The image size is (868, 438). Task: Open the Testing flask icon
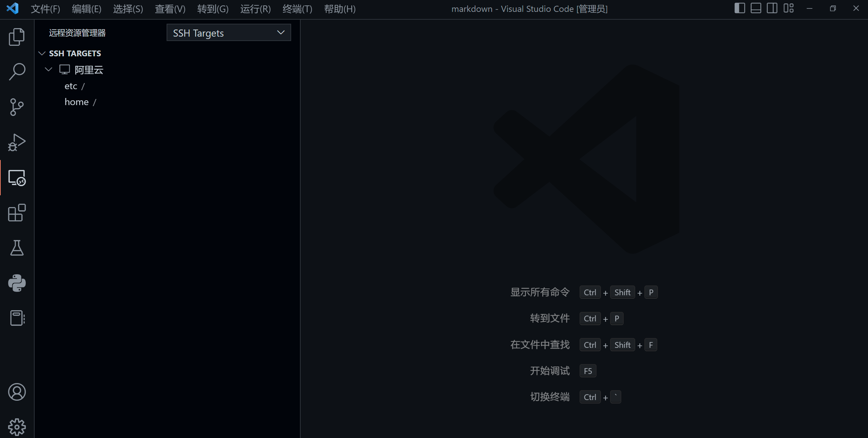pyautogui.click(x=17, y=248)
